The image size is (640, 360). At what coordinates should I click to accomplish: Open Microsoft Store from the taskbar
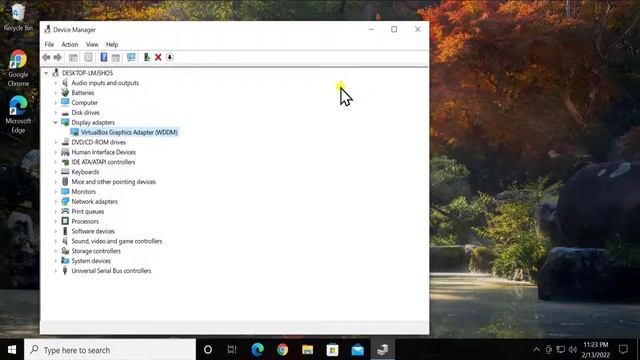pyautogui.click(x=332, y=350)
